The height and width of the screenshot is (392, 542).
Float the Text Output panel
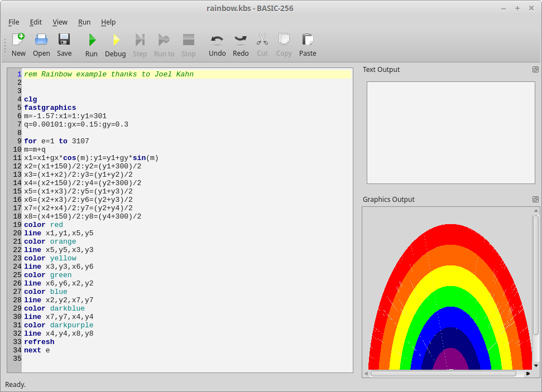(x=535, y=70)
